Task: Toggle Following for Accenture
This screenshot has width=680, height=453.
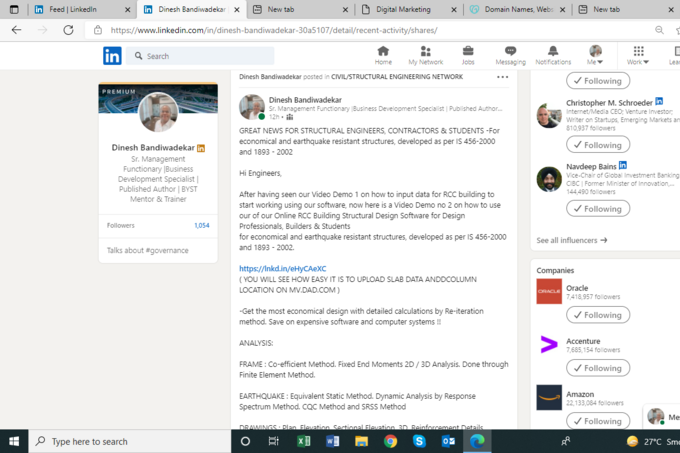Action: (598, 368)
